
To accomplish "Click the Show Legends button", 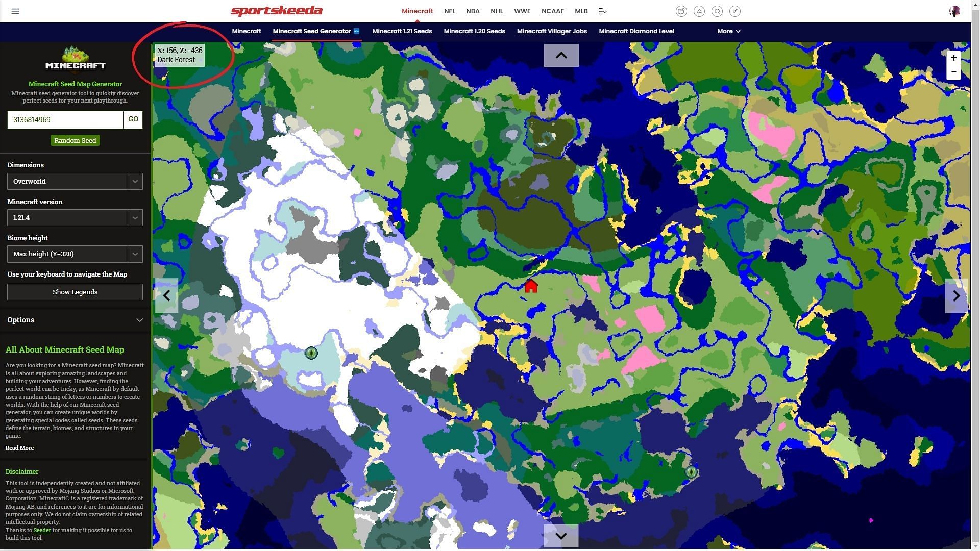I will (x=75, y=291).
